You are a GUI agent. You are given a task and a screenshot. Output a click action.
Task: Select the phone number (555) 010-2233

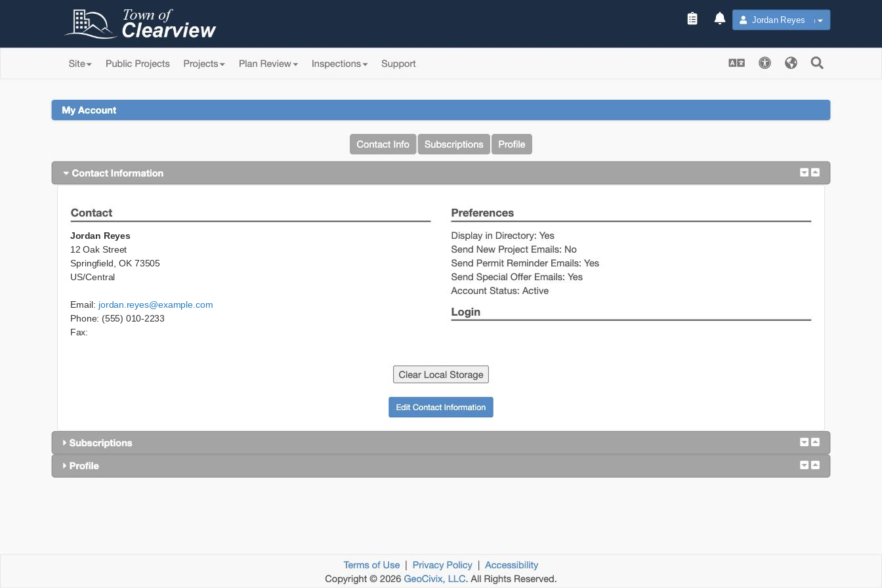pyautogui.click(x=133, y=318)
